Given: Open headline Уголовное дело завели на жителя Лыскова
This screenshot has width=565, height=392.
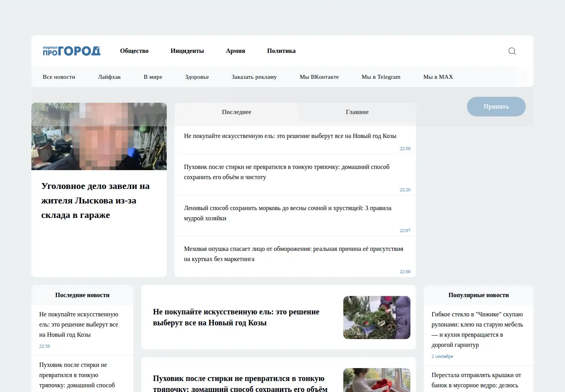Looking at the screenshot, I should [x=95, y=201].
